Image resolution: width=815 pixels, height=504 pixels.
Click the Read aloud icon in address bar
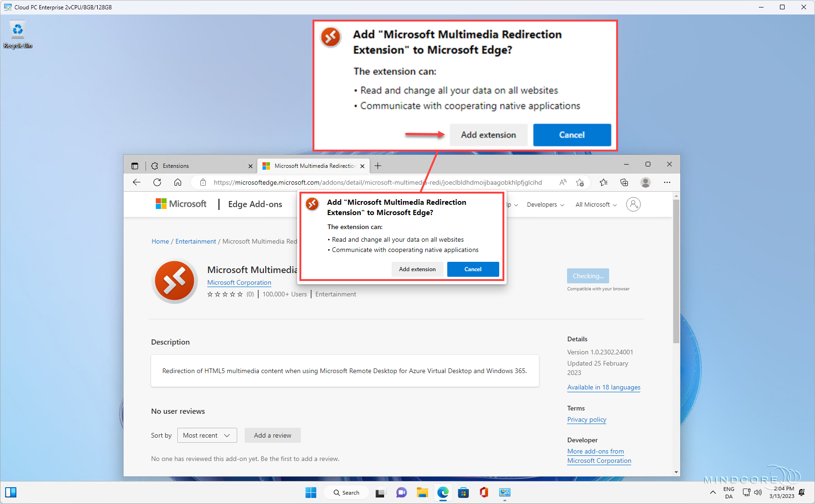[562, 182]
